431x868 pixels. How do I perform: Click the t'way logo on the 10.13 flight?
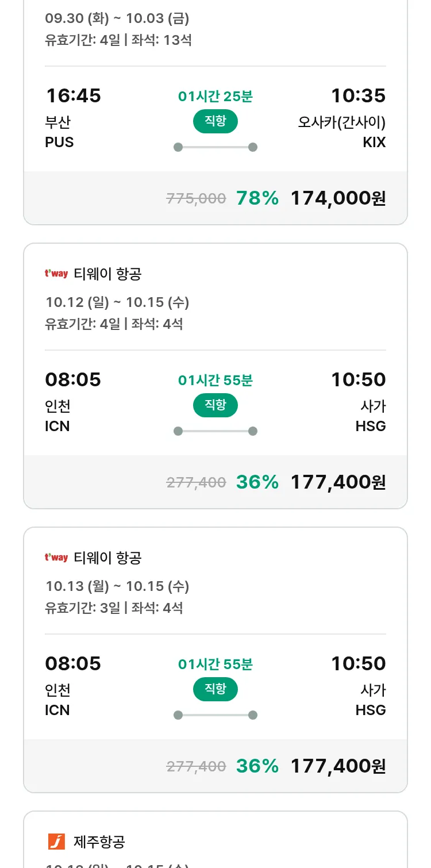56,558
